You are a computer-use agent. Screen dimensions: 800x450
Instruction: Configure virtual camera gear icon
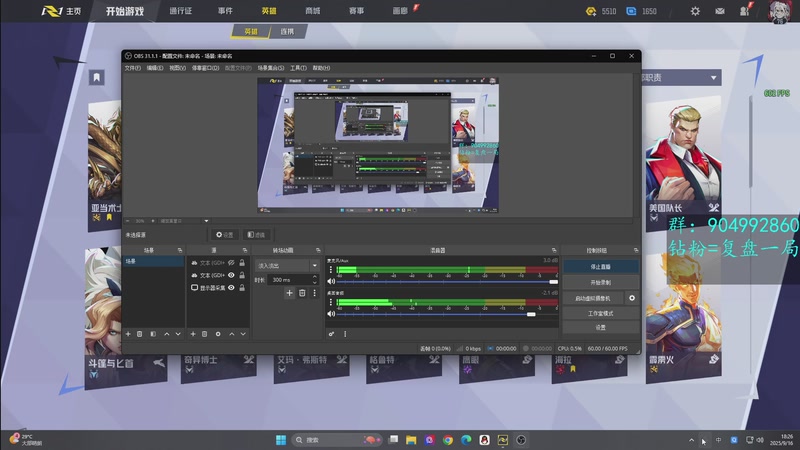pos(632,298)
